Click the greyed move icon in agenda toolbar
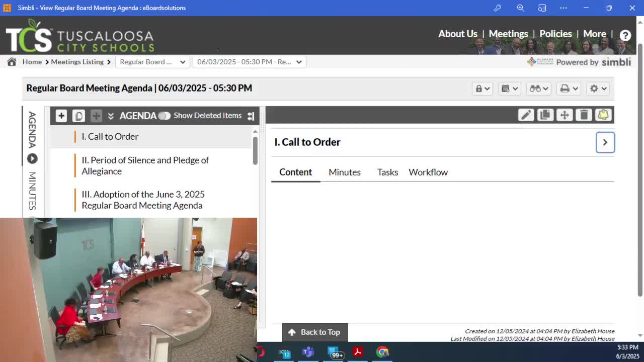644x362 pixels. [x=96, y=116]
